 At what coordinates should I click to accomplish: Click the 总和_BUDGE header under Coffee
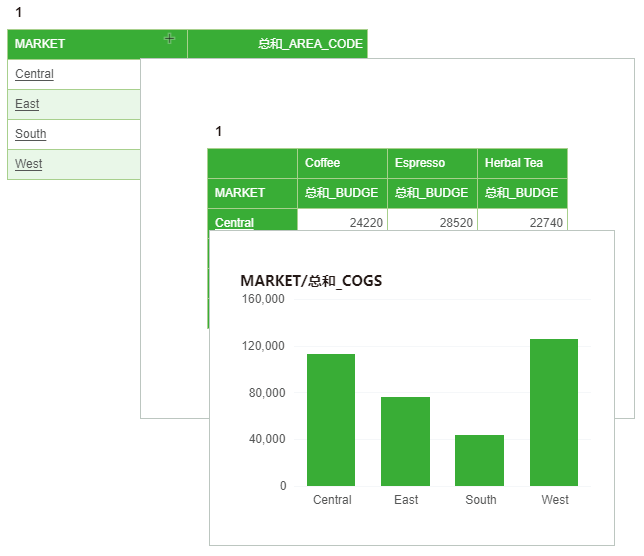pos(341,193)
